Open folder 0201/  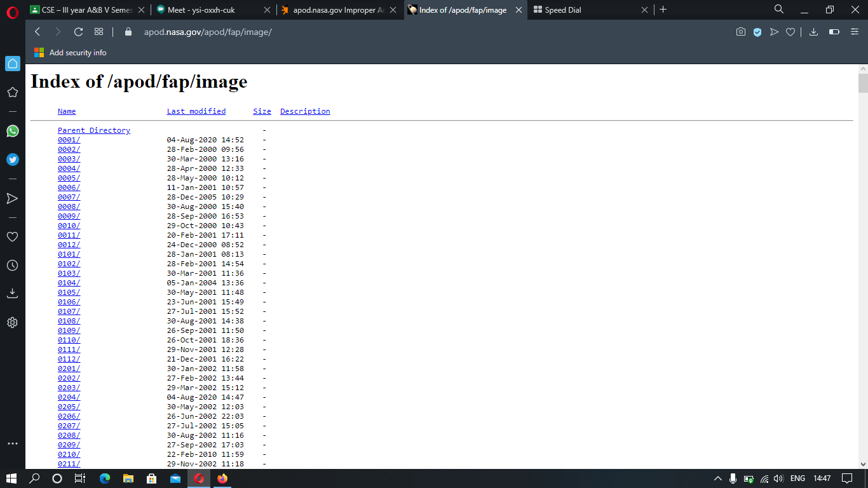click(69, 369)
